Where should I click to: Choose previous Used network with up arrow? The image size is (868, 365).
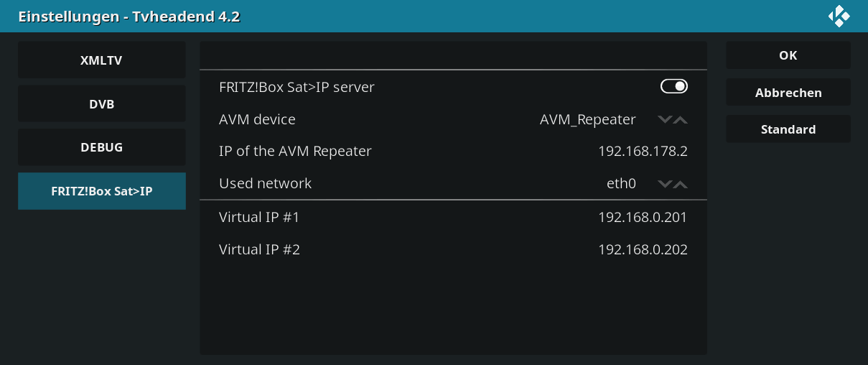point(681,184)
